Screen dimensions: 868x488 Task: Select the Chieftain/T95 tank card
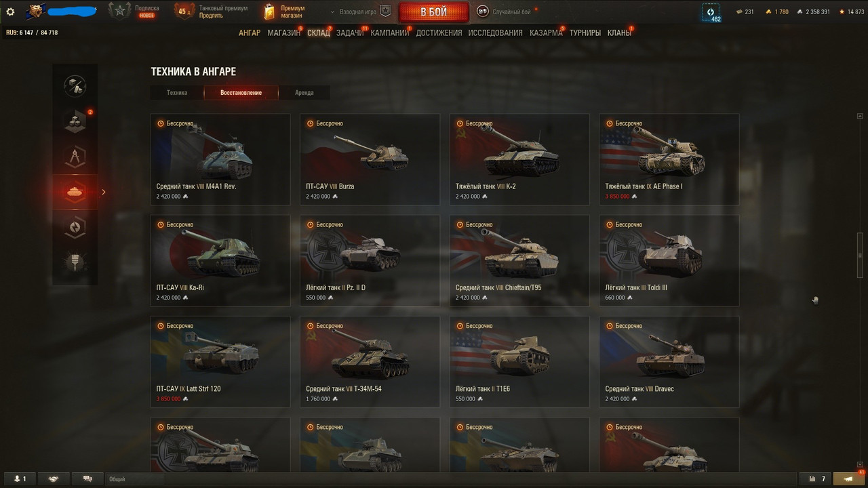coord(519,260)
